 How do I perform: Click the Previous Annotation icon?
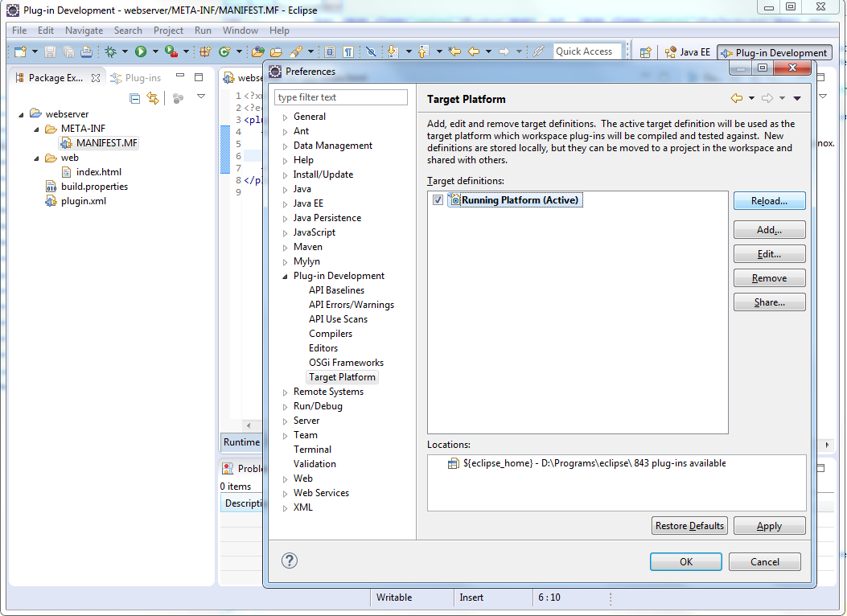click(x=423, y=51)
